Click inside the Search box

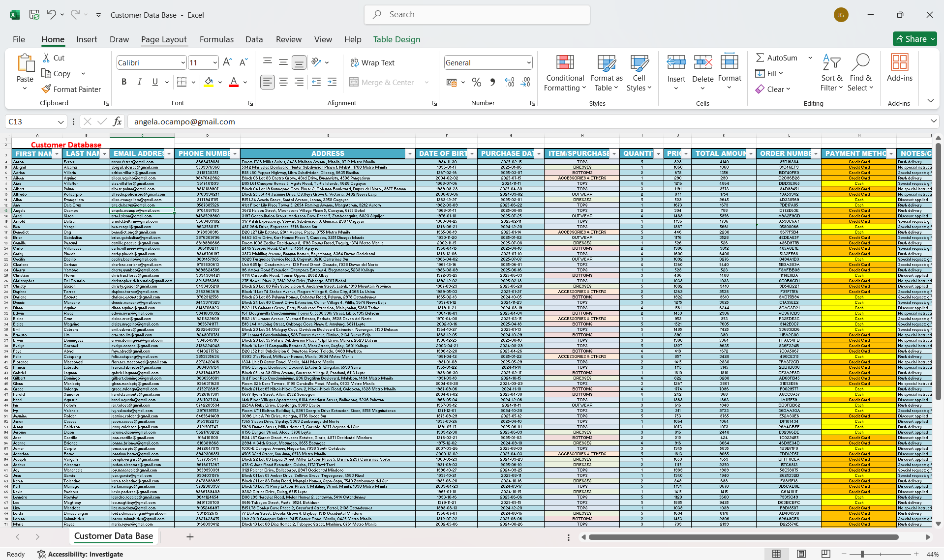(477, 15)
